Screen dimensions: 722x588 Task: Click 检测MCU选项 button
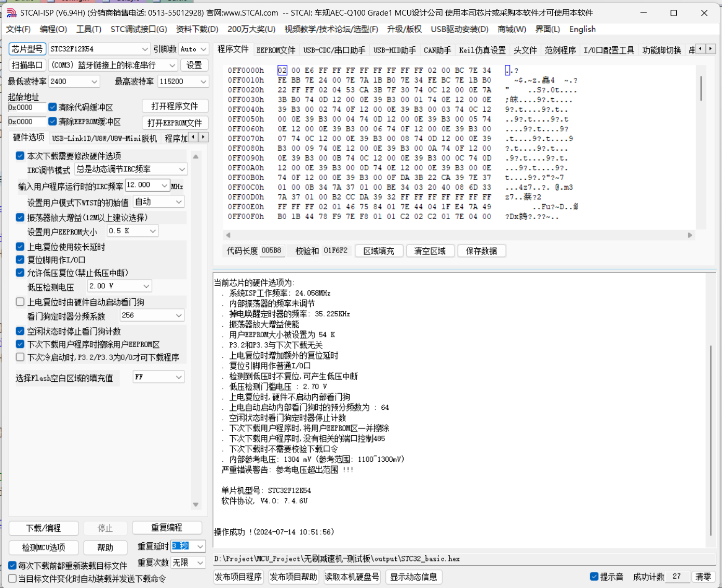[x=44, y=547]
